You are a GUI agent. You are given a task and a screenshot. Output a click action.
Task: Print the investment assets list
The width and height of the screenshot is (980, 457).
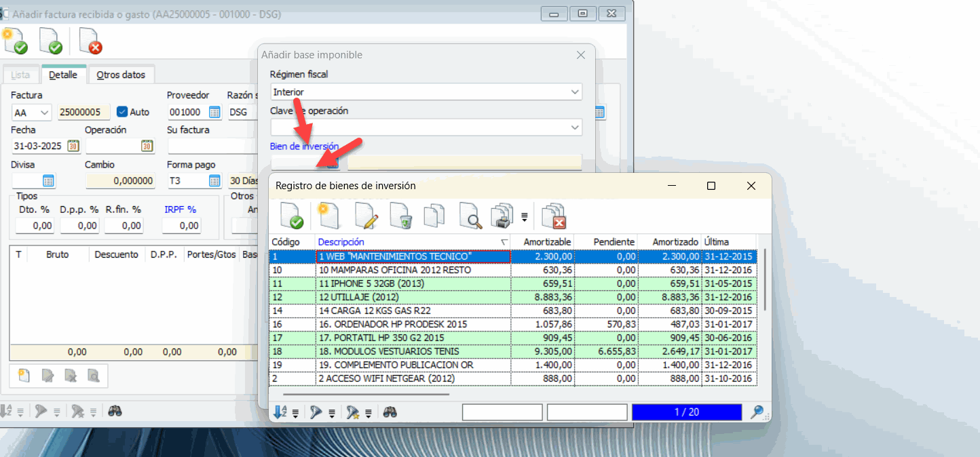(503, 215)
